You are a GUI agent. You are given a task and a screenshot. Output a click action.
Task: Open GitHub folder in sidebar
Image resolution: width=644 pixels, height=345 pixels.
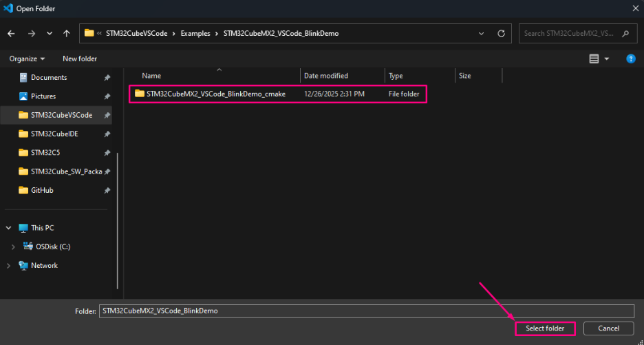pyautogui.click(x=42, y=190)
